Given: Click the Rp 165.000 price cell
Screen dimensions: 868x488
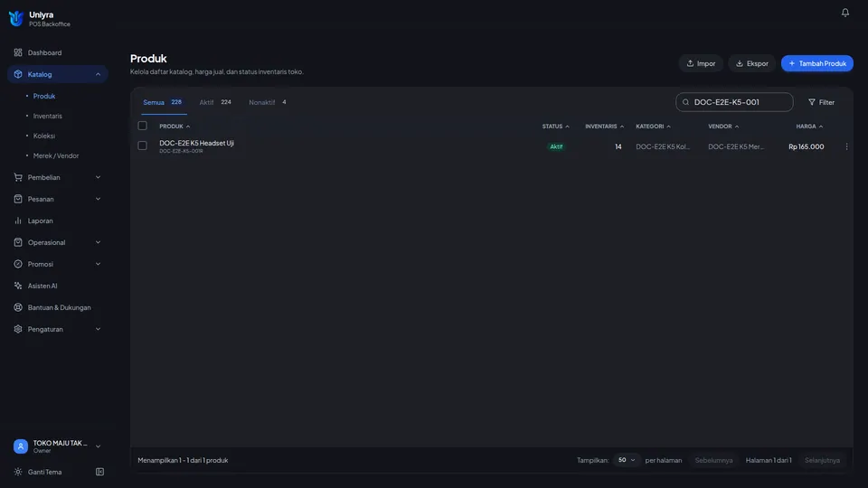Looking at the screenshot, I should point(806,146).
